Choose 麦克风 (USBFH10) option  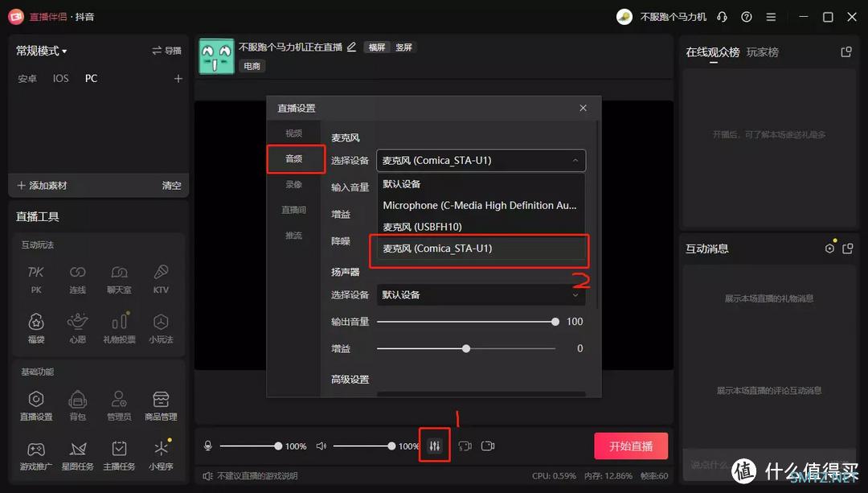coord(481,227)
